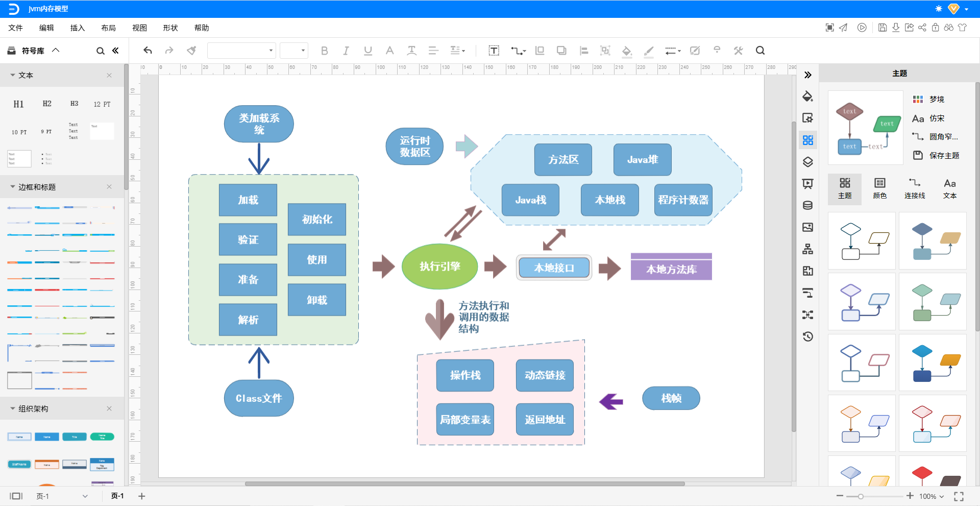Image resolution: width=980 pixels, height=506 pixels.
Task: Click the tools wrench icon
Action: point(738,51)
